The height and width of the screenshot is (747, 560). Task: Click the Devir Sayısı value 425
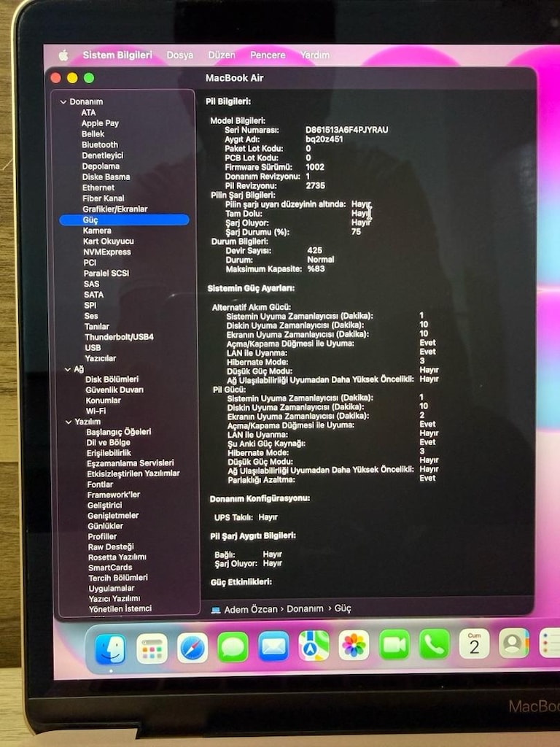pos(315,250)
